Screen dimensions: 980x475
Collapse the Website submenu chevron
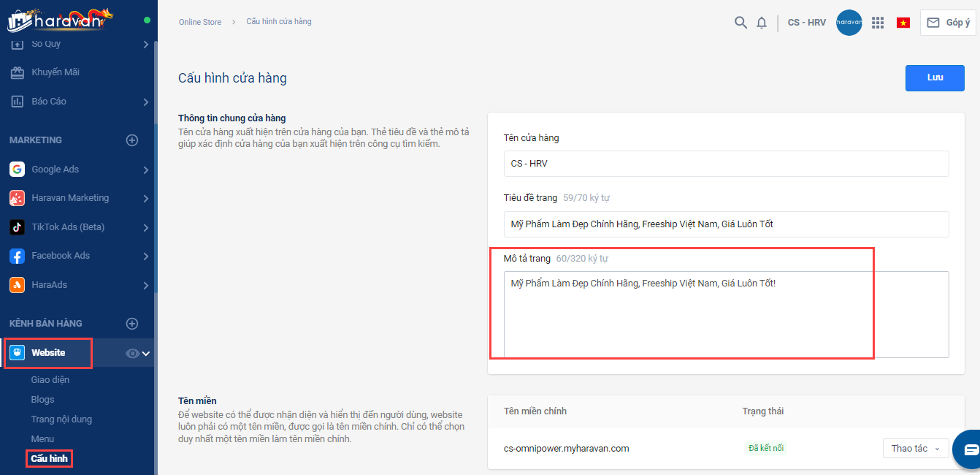coord(146,354)
